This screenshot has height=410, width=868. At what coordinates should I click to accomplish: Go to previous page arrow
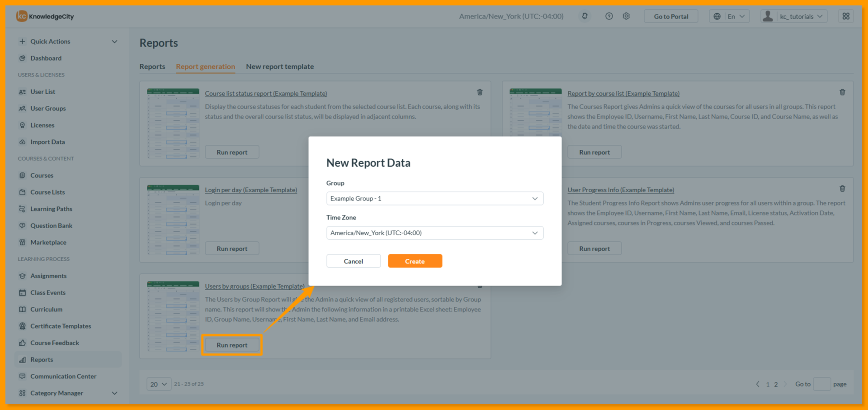click(x=758, y=384)
